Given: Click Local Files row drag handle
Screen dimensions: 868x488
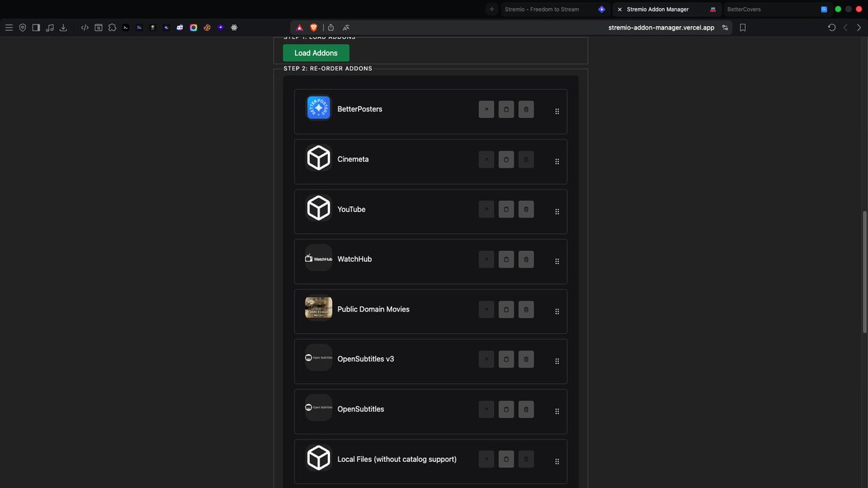Looking at the screenshot, I should coord(557,461).
